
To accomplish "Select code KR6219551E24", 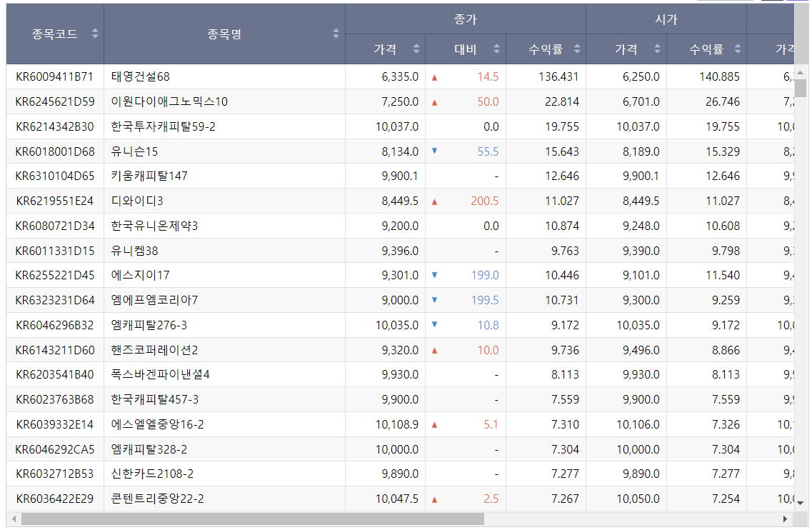I will (x=54, y=201).
